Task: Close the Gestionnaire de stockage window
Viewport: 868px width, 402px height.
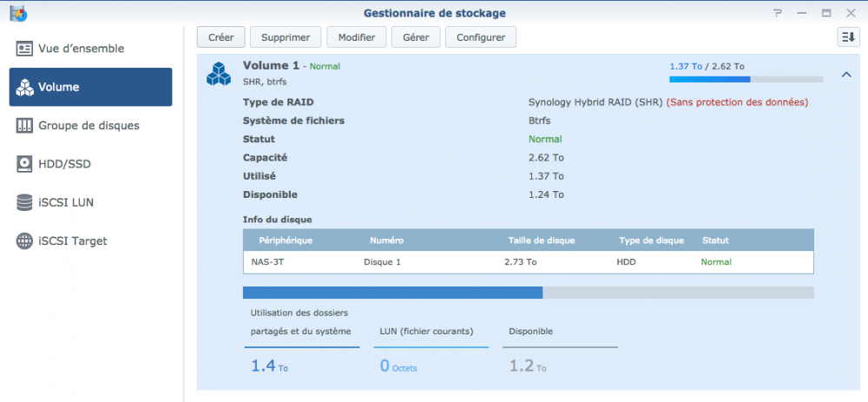Action: pos(851,13)
